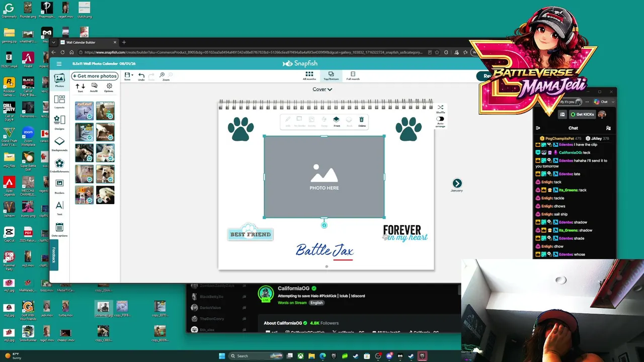The height and width of the screenshot is (362, 644).
Task: Click Get more photos button
Action: click(95, 76)
